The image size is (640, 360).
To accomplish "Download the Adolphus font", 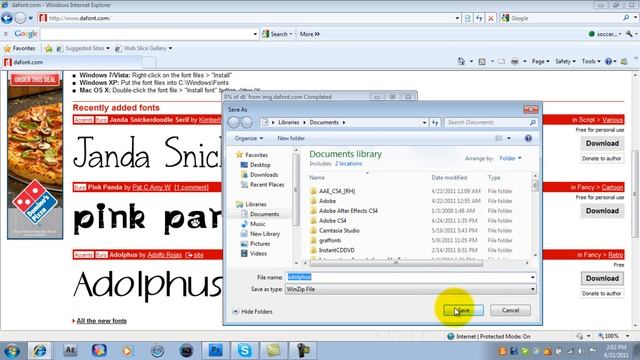I will (x=602, y=278).
